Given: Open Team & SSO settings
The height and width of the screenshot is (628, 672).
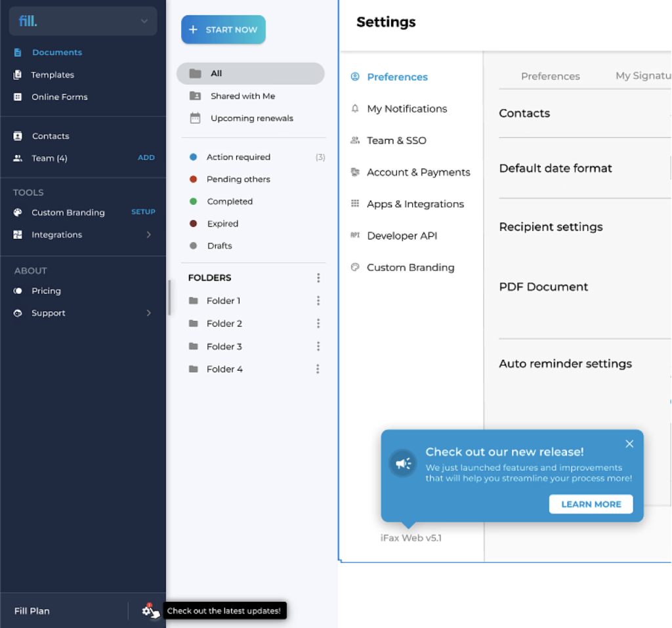Looking at the screenshot, I should coord(396,140).
